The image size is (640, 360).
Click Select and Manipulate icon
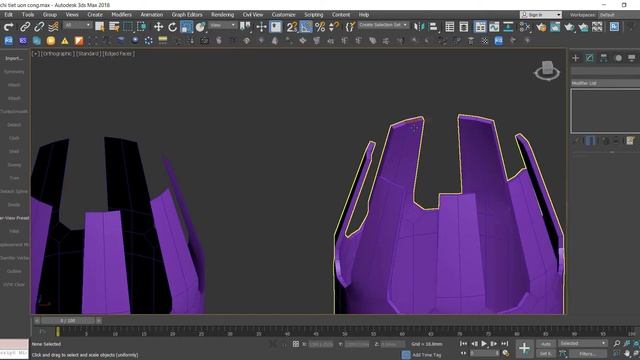[261, 27]
